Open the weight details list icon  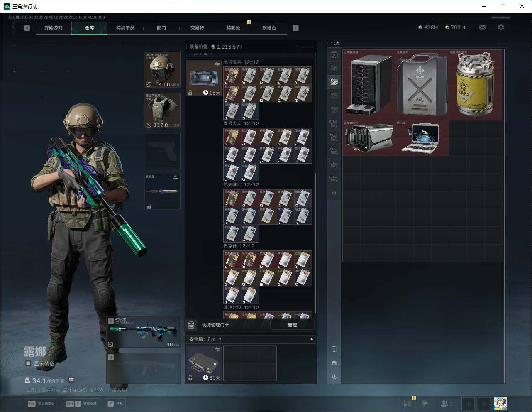71,380
